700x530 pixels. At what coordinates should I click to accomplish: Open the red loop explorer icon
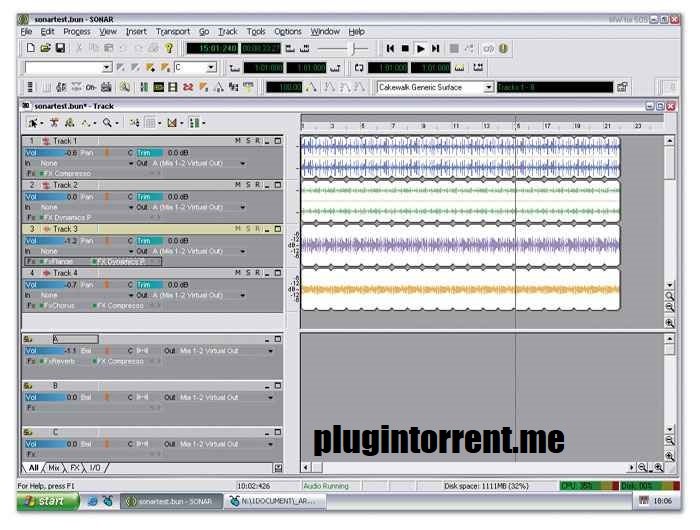click(x=188, y=87)
